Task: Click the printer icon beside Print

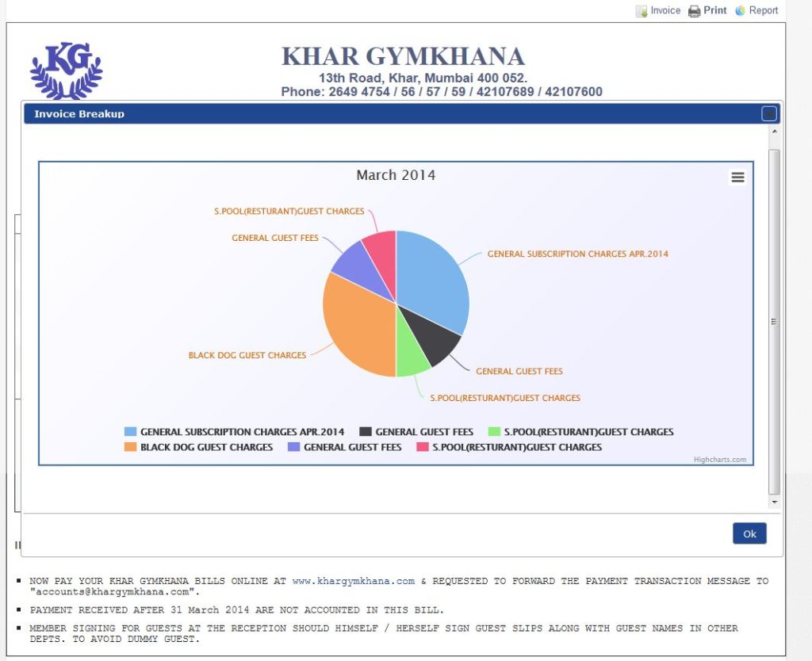Action: coord(694,11)
